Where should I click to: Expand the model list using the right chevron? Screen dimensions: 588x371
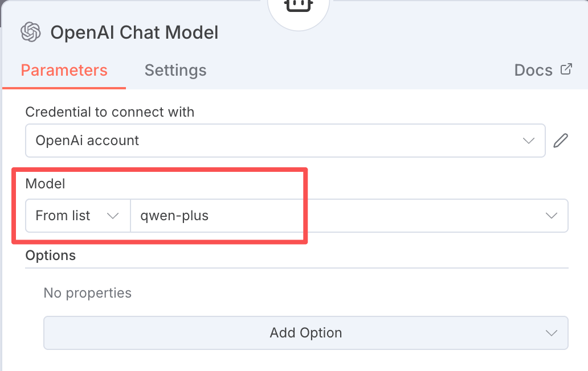pos(551,216)
